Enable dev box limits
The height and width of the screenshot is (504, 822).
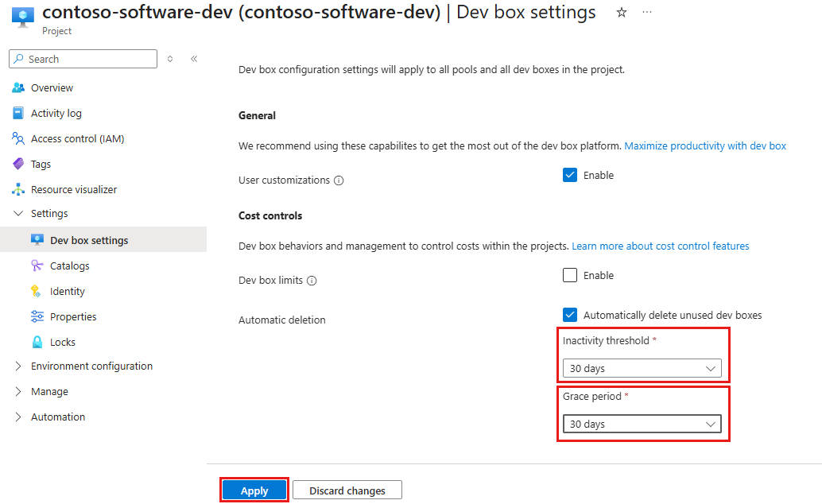coord(570,275)
